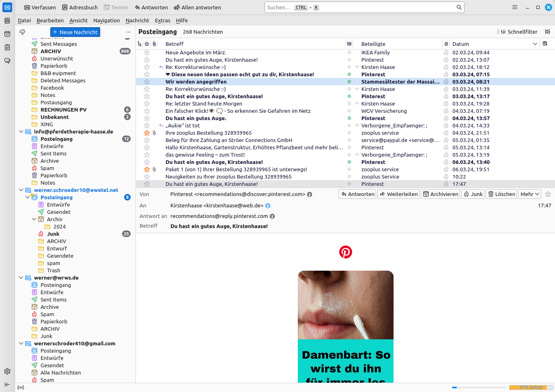Click Weiterleiten to forward the message
The width and height of the screenshot is (555, 392).
398,194
